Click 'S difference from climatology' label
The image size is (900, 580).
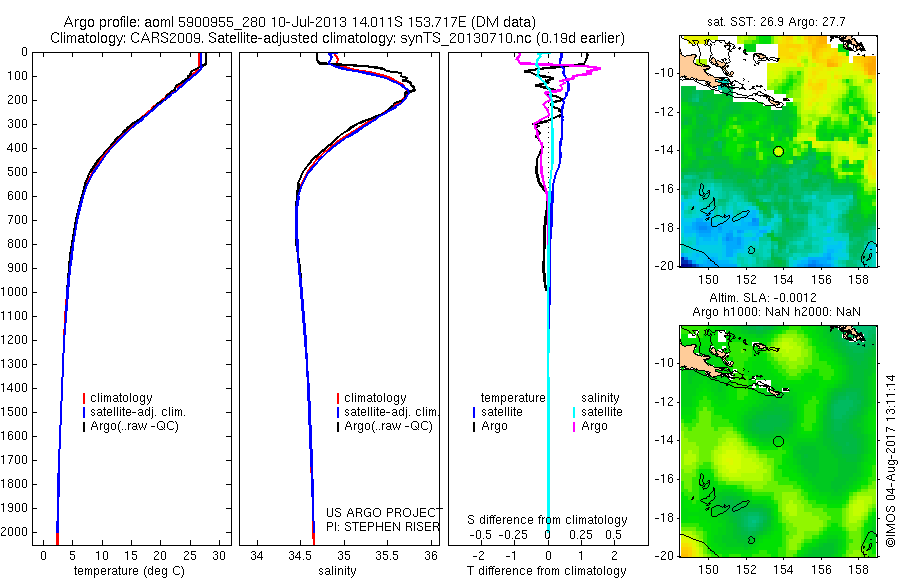pyautogui.click(x=547, y=520)
